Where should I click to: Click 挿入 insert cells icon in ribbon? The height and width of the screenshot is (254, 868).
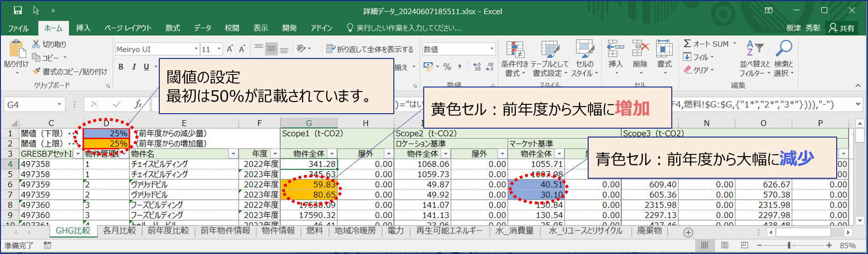615,49
